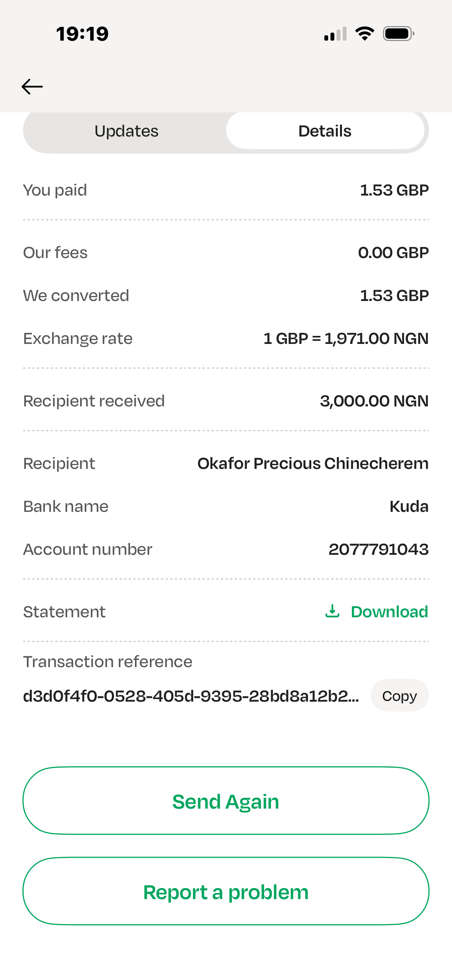452x980 pixels.
Task: Switch to the Updates tab
Action: click(x=126, y=131)
